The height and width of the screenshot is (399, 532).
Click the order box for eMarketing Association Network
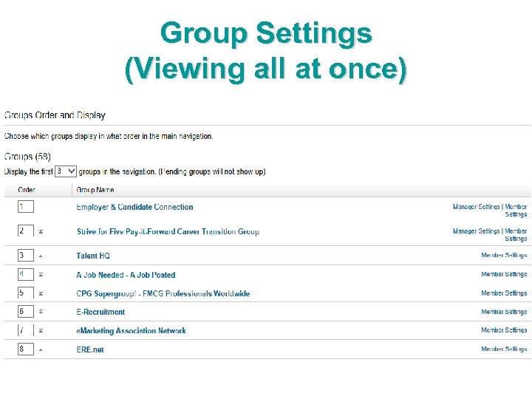coord(26,330)
